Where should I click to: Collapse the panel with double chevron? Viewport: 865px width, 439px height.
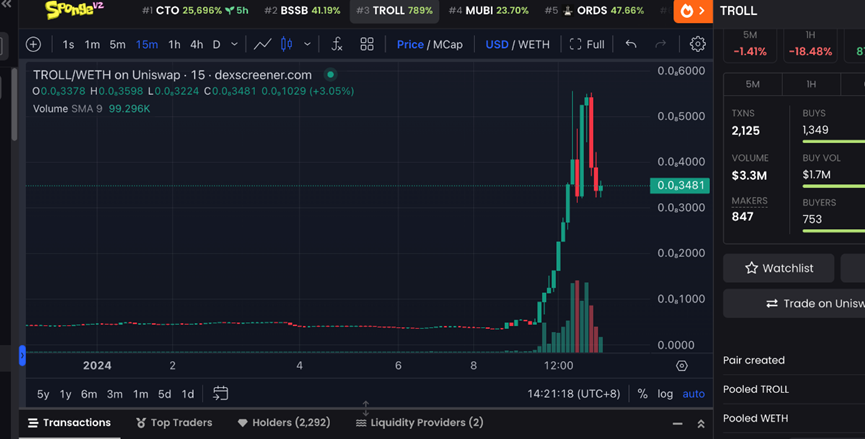click(x=701, y=424)
